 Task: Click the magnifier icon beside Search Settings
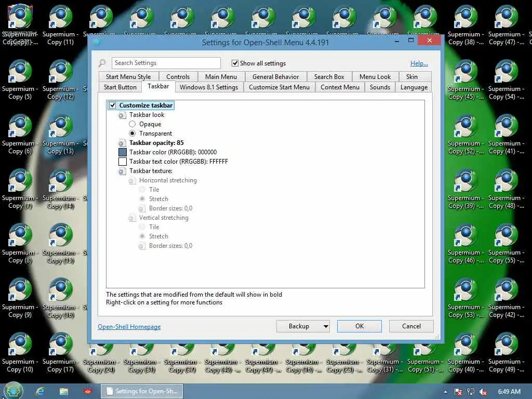pos(102,63)
